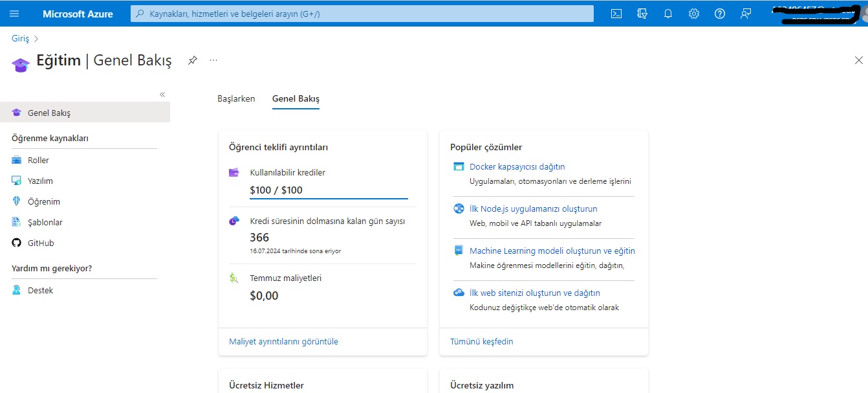Select Genel Bakış in the sidebar
This screenshot has width=868, height=393.
click(x=85, y=113)
